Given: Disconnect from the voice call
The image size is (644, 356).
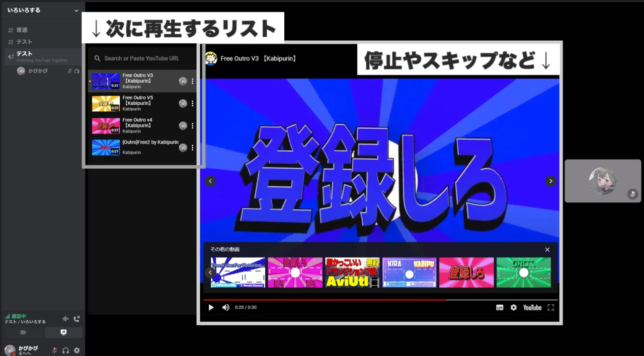Looking at the screenshot, I should click(x=76, y=319).
